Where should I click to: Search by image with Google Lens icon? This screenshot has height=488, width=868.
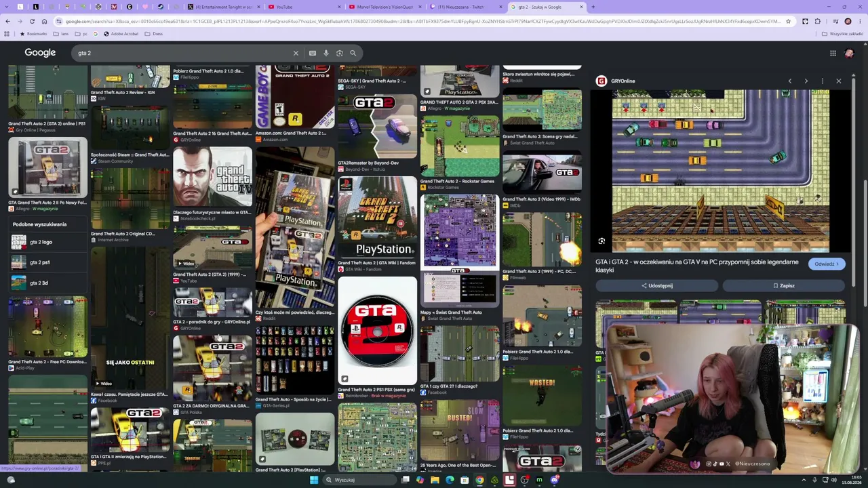pyautogui.click(x=340, y=53)
